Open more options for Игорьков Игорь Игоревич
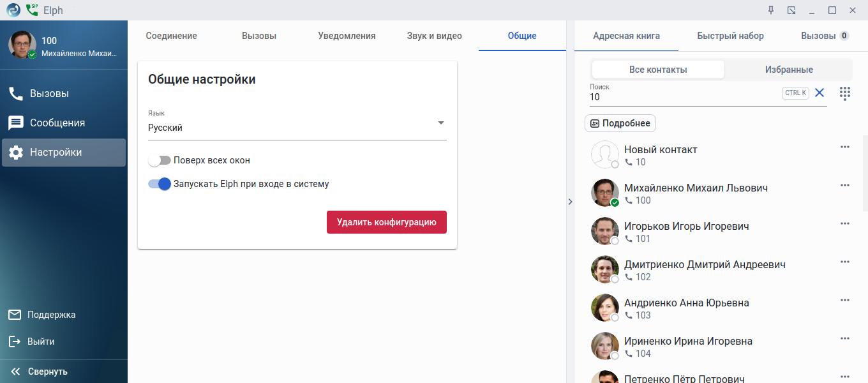This screenshot has width=868, height=383. [x=845, y=223]
